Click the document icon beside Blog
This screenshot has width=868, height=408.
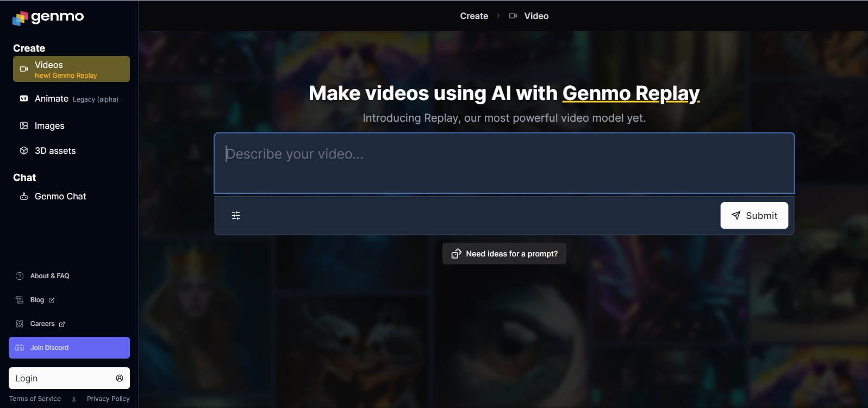pyautogui.click(x=20, y=300)
